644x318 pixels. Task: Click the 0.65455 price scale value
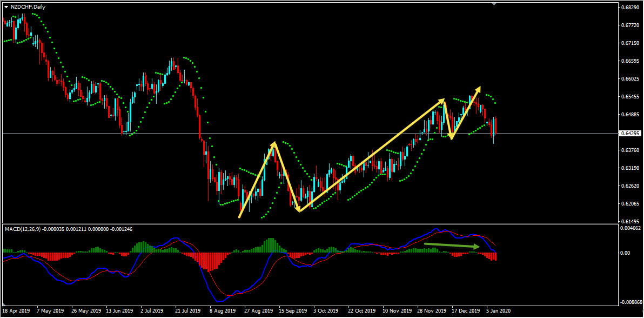629,97
